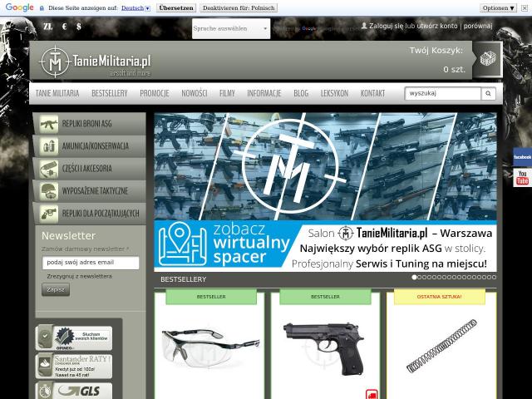Click the Opineo customer reviews badge
This screenshot has width=532, height=399.
click(x=74, y=338)
